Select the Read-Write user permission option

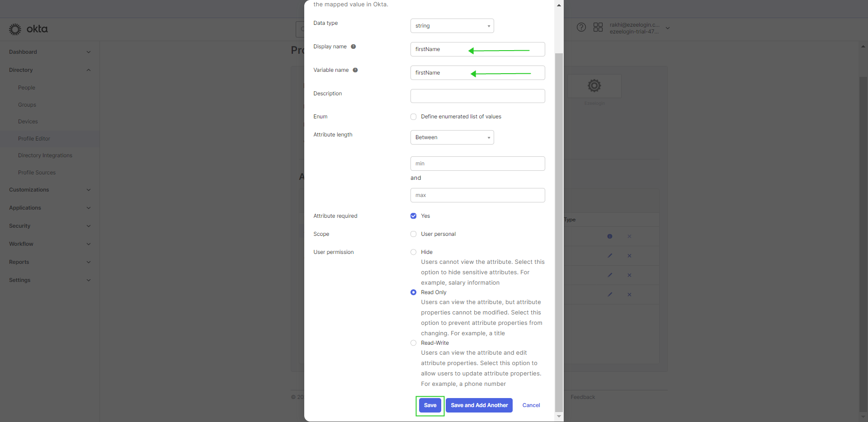tap(413, 343)
